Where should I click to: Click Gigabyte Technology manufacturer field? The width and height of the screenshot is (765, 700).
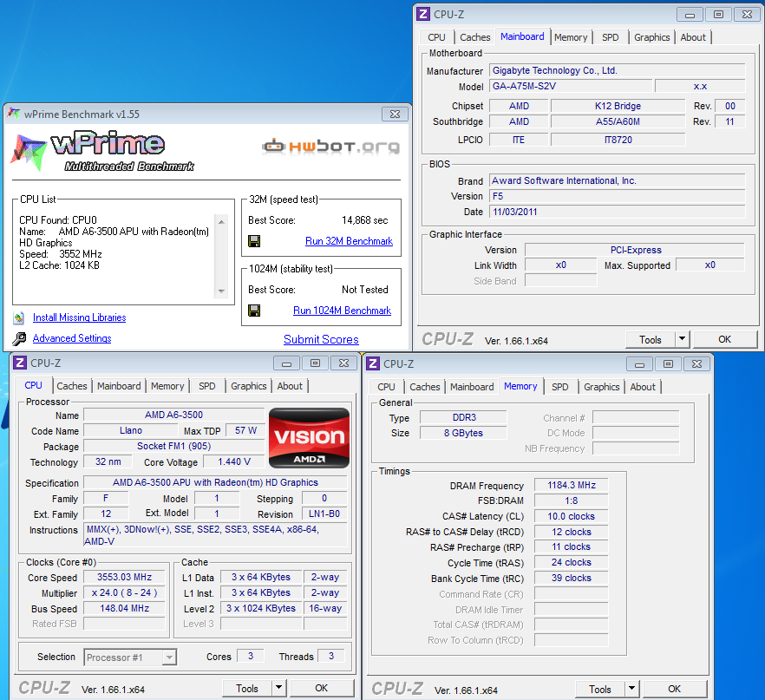tap(618, 70)
